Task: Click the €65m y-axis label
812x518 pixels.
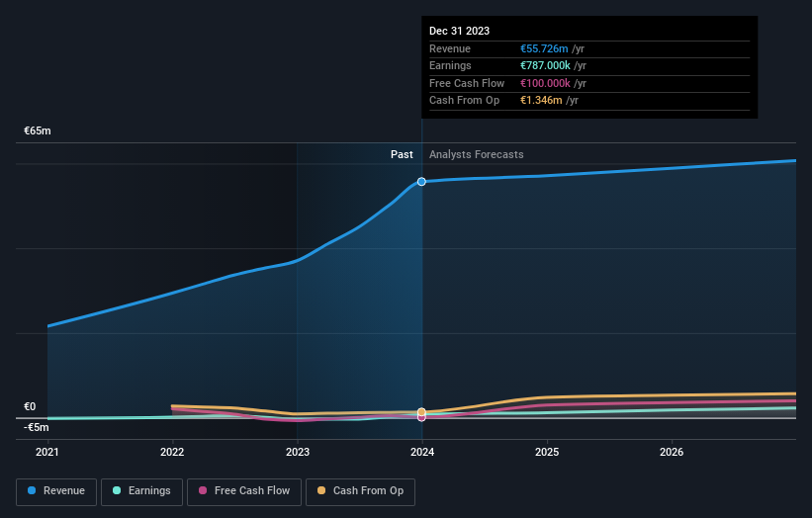Action: [x=38, y=130]
